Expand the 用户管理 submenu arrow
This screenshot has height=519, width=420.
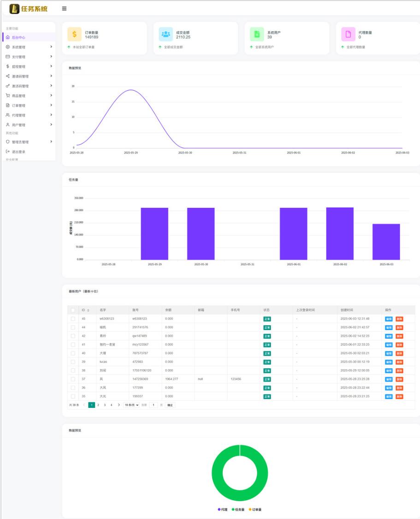pyautogui.click(x=51, y=125)
